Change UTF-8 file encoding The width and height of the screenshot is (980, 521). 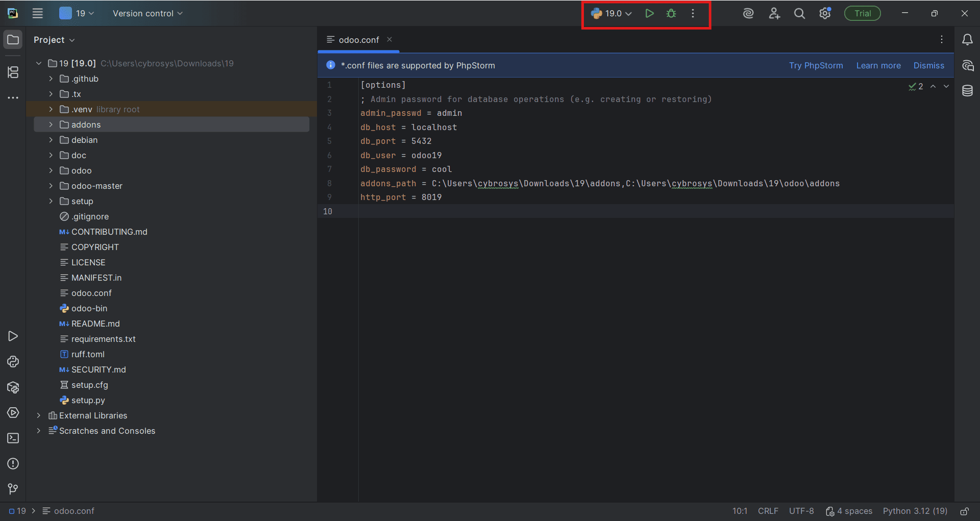801,511
